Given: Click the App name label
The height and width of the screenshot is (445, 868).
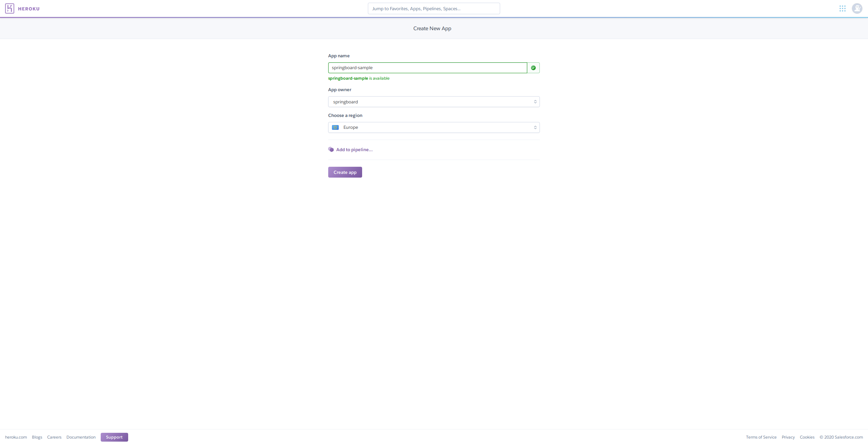Looking at the screenshot, I should (x=339, y=56).
